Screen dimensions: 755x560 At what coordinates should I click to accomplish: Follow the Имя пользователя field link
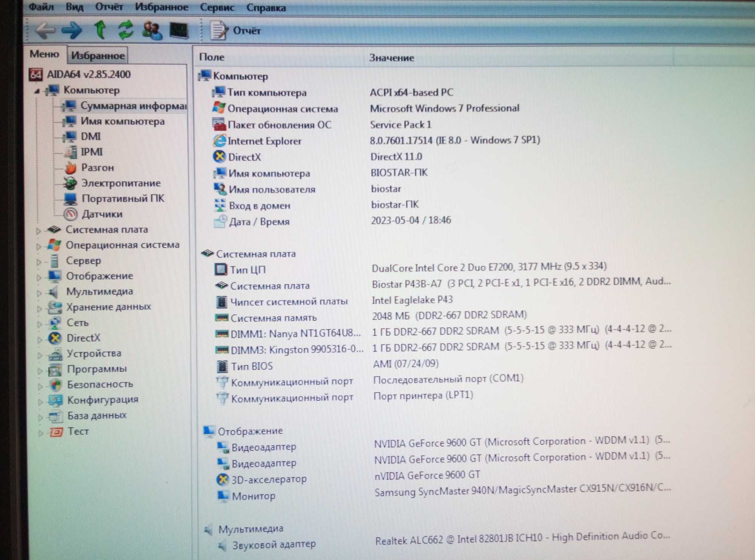pyautogui.click(x=272, y=189)
